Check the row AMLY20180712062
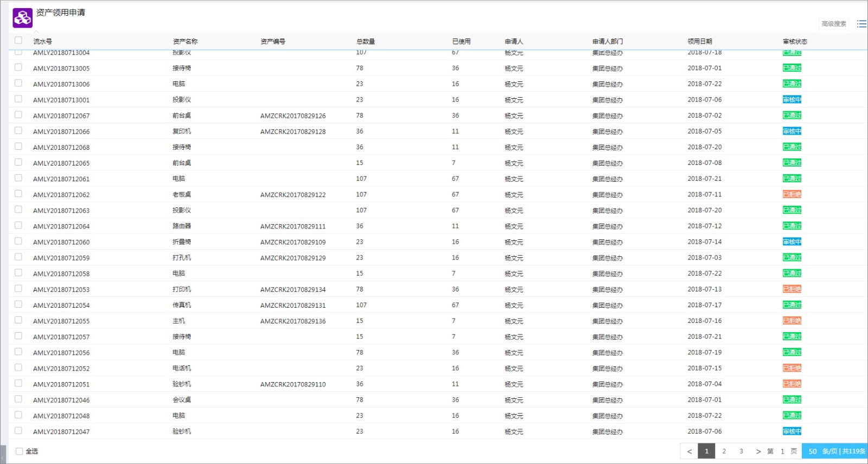The image size is (868, 464). pos(18,194)
